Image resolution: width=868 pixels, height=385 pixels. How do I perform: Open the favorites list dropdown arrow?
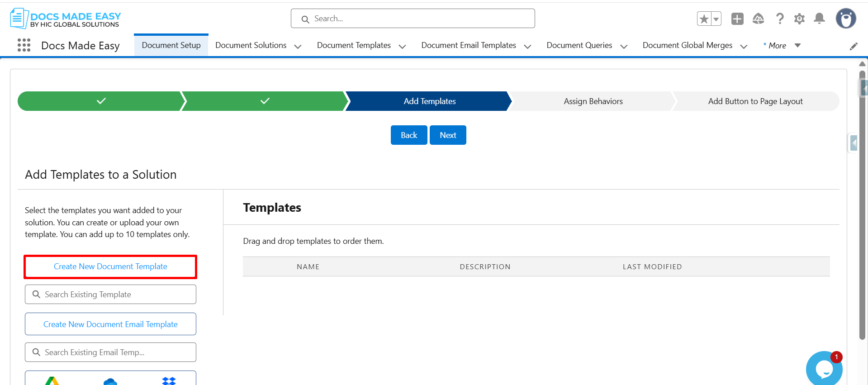(716, 19)
